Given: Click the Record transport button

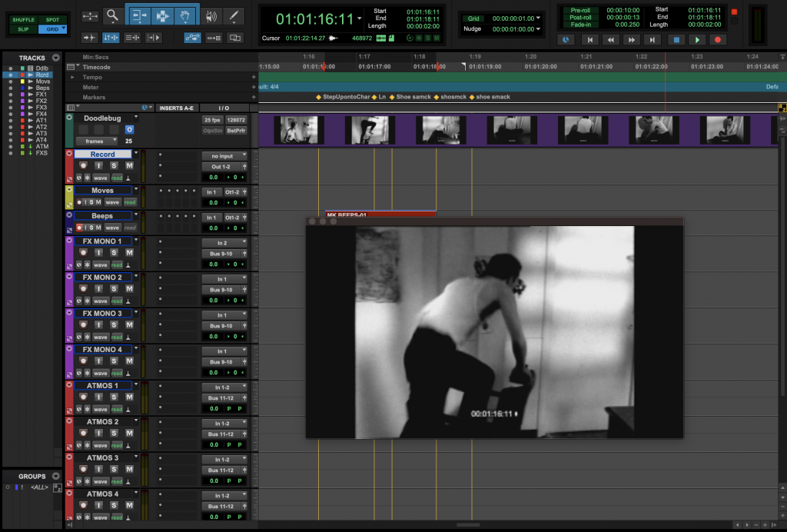Looking at the screenshot, I should pyautogui.click(x=719, y=40).
